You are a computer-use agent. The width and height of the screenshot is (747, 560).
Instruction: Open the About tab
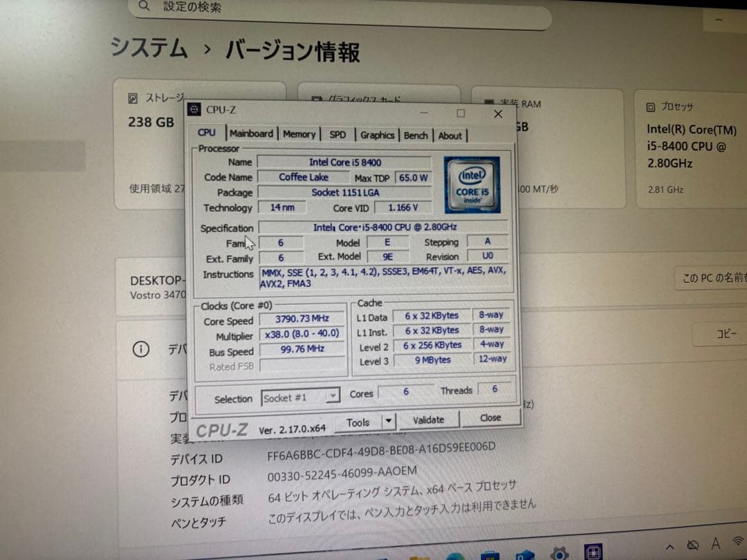450,136
